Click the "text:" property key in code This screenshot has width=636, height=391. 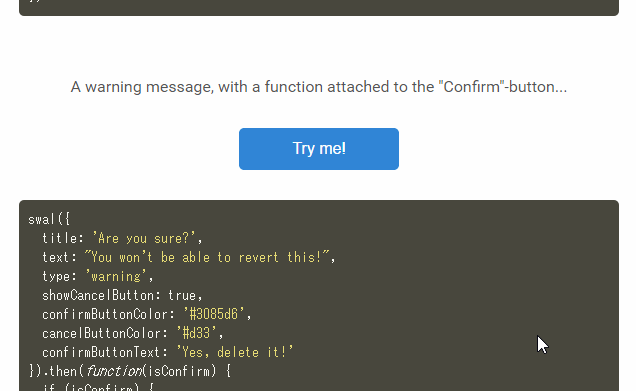[x=59, y=257]
